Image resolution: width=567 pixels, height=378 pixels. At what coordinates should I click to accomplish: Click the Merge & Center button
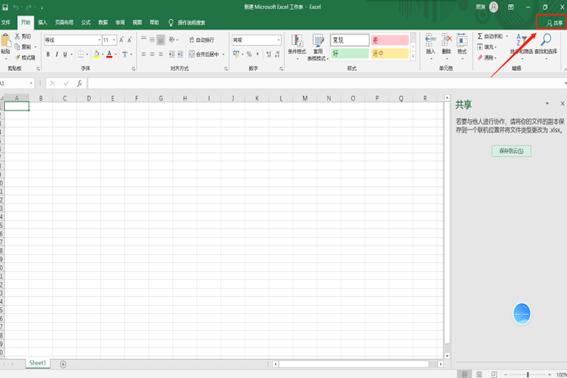click(x=204, y=54)
